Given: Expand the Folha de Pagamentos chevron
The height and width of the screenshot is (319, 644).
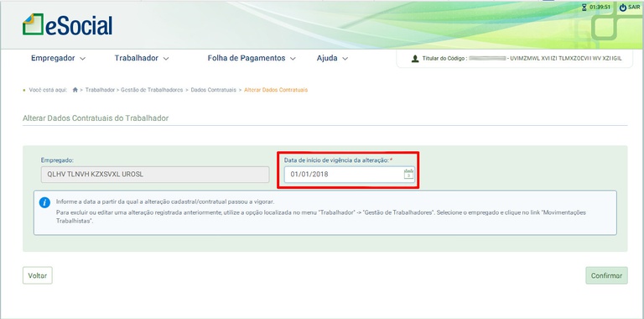Looking at the screenshot, I should (x=293, y=59).
